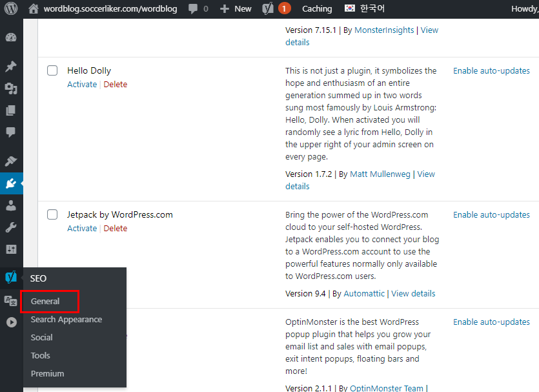The image size is (539, 392).
Task: Click the play circle icon in sidebar
Action: tap(12, 322)
